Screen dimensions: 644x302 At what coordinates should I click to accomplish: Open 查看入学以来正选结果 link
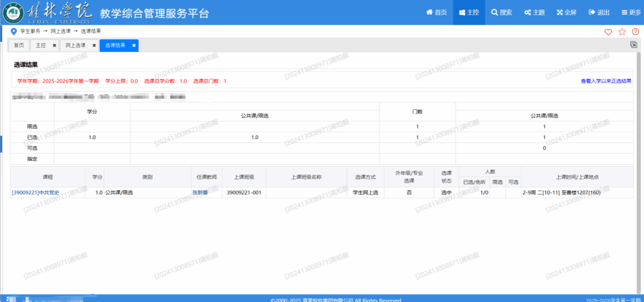pyautogui.click(x=606, y=81)
